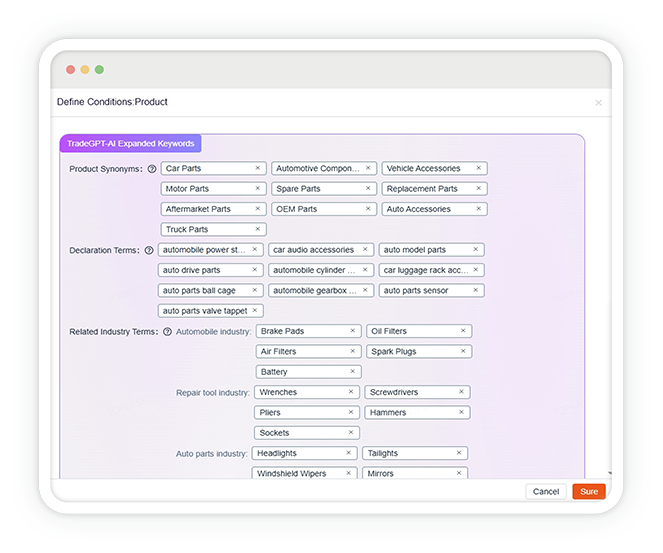Open Product Synonyms help icon
This screenshot has height=553, width=663.
click(152, 169)
